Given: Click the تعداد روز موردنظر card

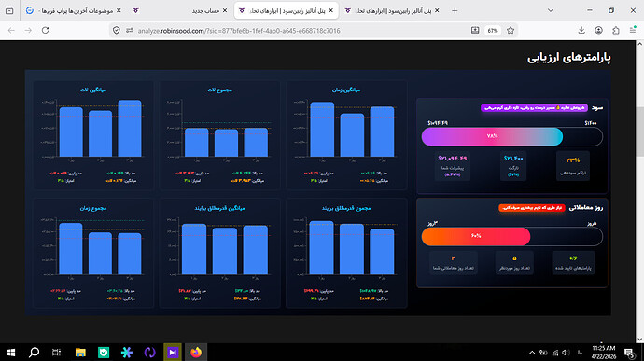Looking at the screenshot, I should pos(514,263).
